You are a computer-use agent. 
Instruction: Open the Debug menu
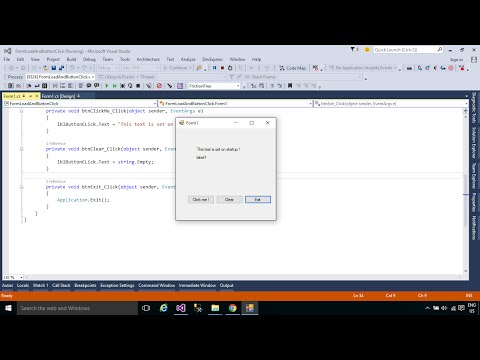(x=89, y=59)
